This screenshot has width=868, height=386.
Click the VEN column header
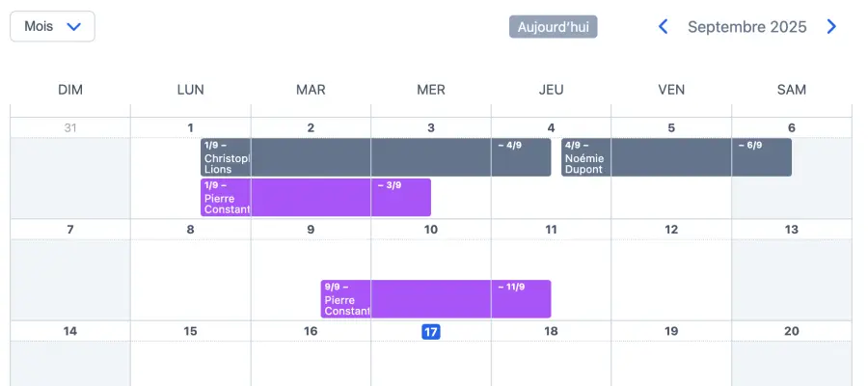tap(671, 90)
